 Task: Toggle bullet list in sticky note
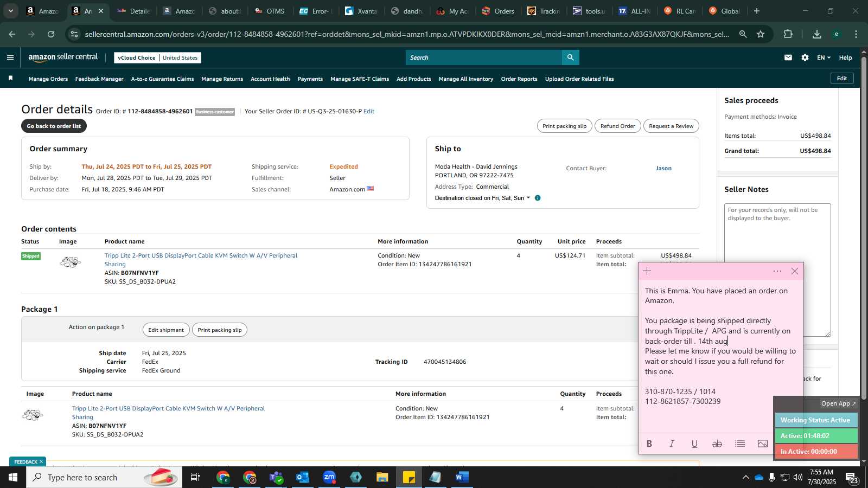tap(740, 444)
